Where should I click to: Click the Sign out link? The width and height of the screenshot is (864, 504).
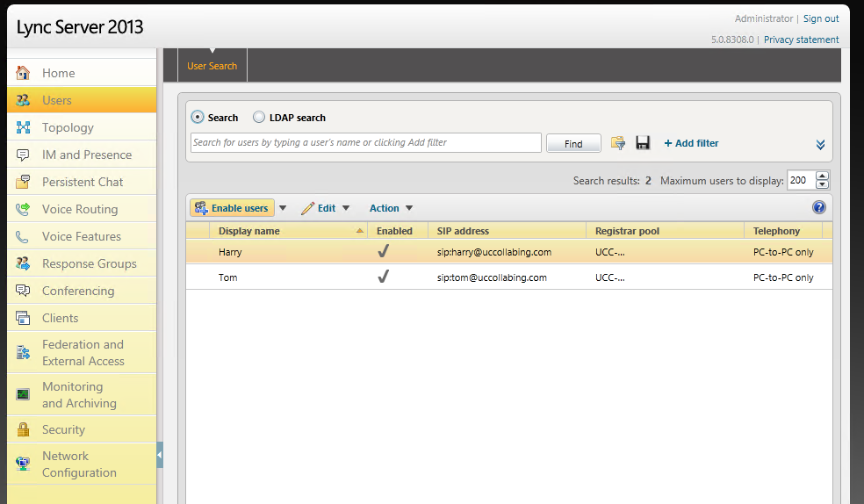point(820,18)
